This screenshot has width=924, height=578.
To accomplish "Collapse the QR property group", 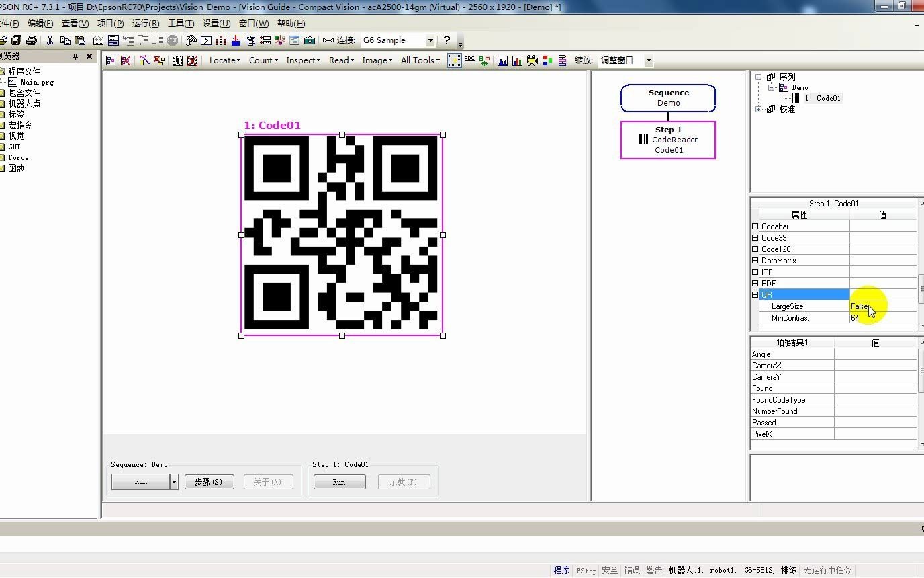I will tap(755, 295).
